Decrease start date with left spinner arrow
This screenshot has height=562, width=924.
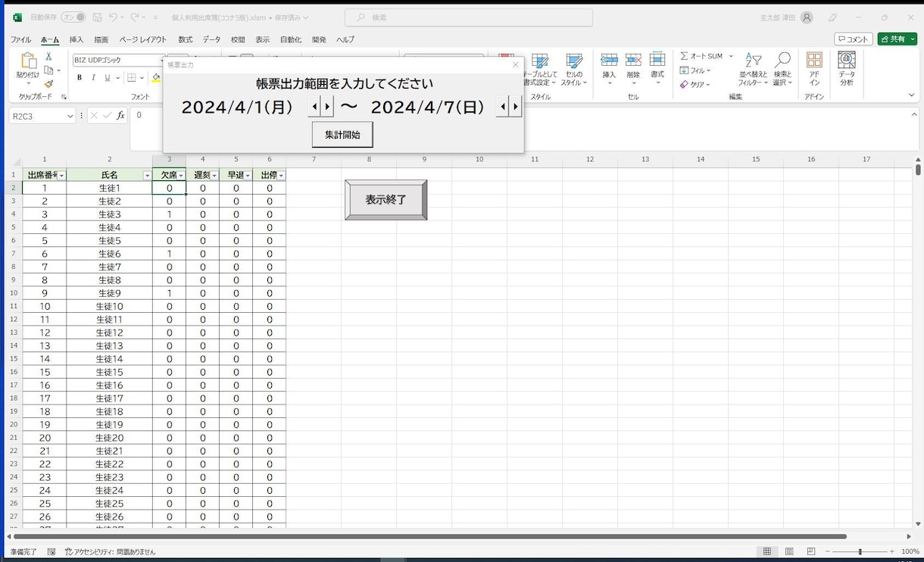click(x=314, y=107)
